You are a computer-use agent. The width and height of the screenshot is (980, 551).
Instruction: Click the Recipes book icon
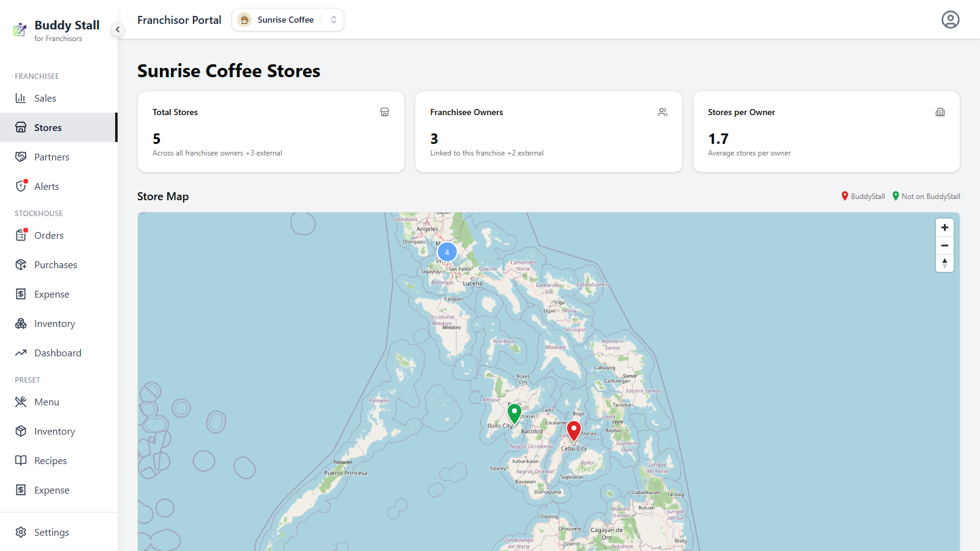[x=21, y=460]
